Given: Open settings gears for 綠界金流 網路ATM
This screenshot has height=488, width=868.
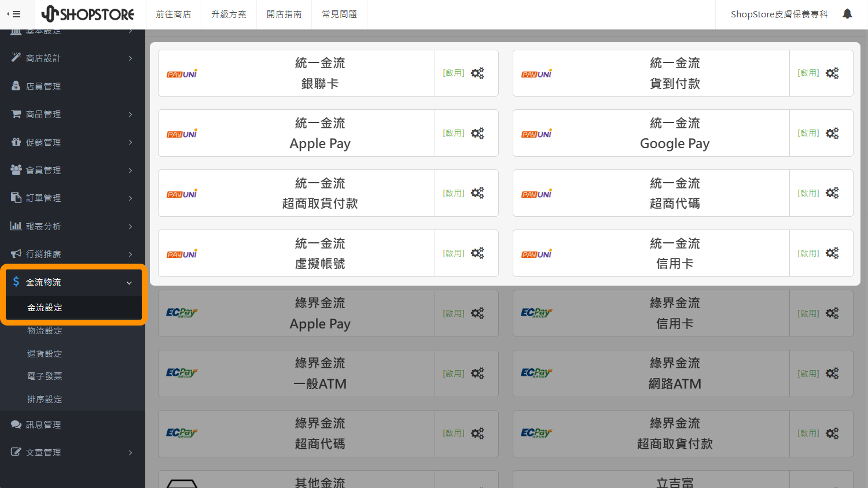Looking at the screenshot, I should (x=832, y=374).
